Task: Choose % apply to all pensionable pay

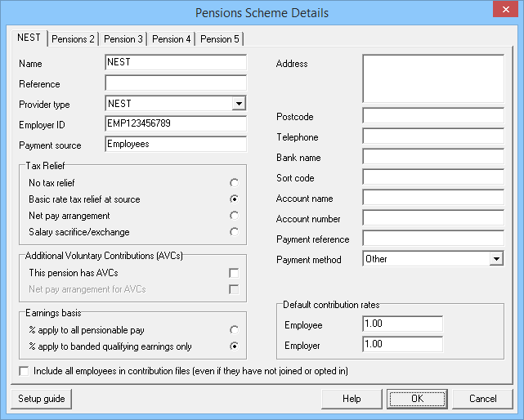Action: [x=235, y=330]
